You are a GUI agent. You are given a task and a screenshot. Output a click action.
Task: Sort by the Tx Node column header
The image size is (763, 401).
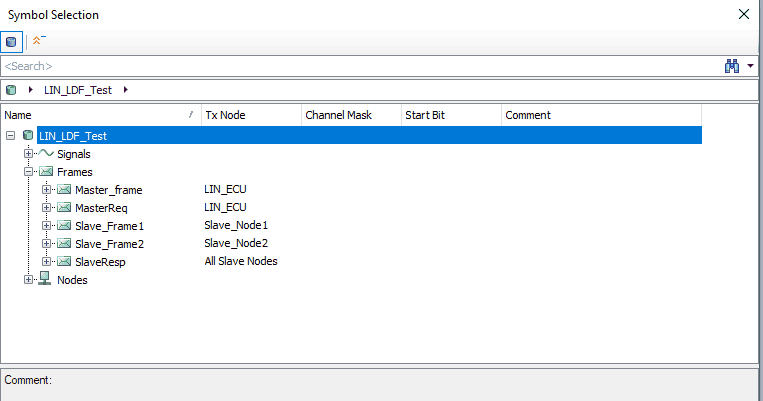pos(251,115)
